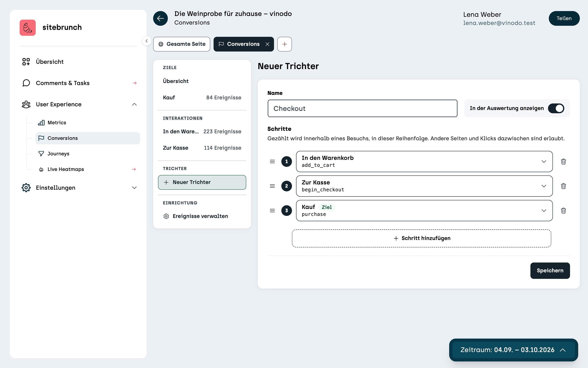Add a new tab with the plus button
The image size is (588, 368).
(285, 44)
